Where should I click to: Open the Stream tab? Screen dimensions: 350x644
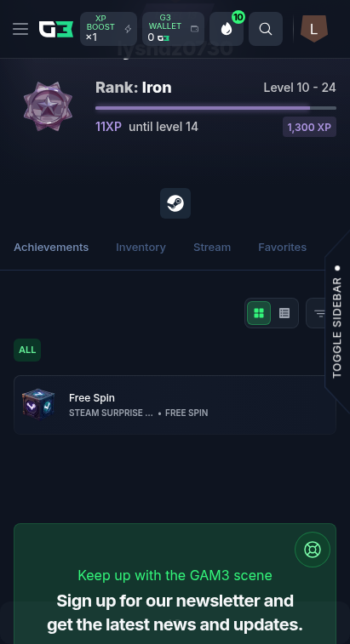point(212,248)
